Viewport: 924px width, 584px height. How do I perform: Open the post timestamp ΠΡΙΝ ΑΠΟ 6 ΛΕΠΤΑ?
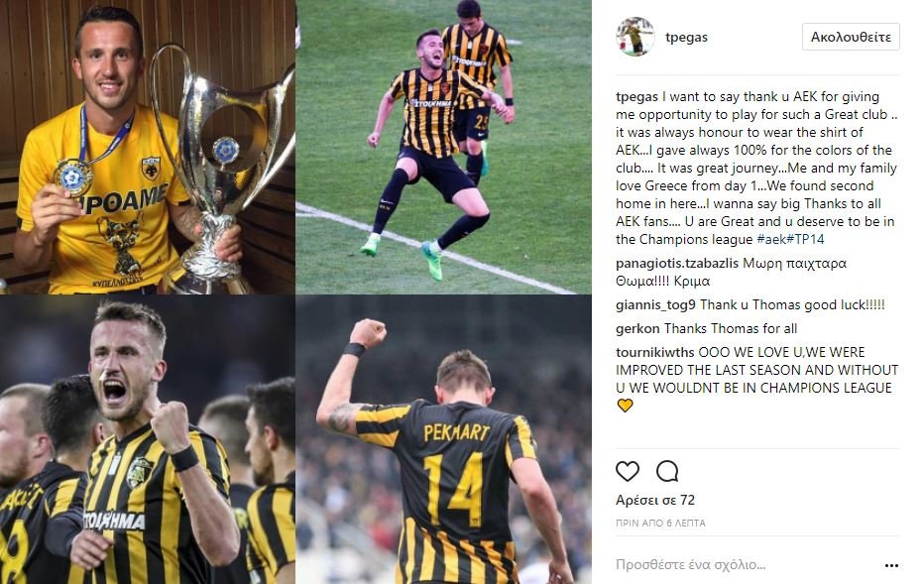point(660,523)
